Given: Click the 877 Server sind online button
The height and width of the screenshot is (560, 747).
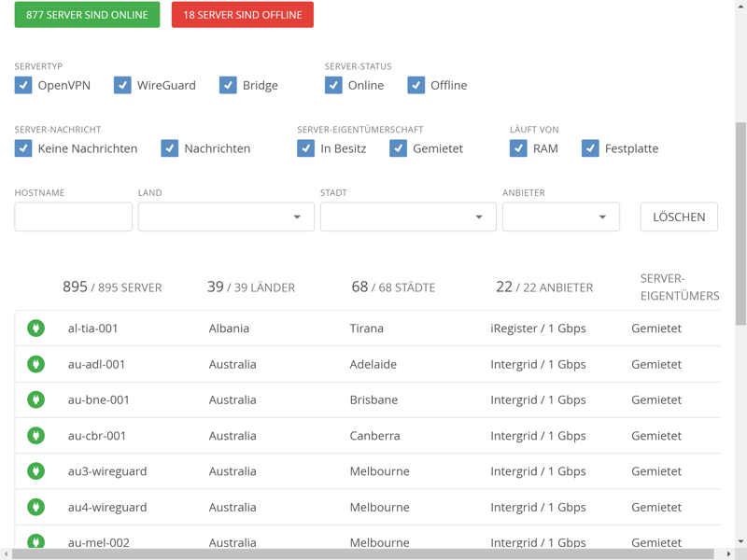Looking at the screenshot, I should [87, 15].
